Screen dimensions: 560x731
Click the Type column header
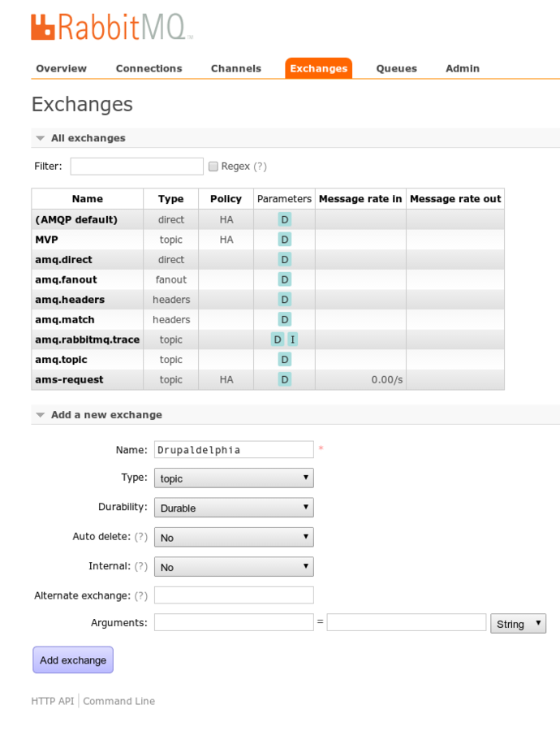(171, 199)
